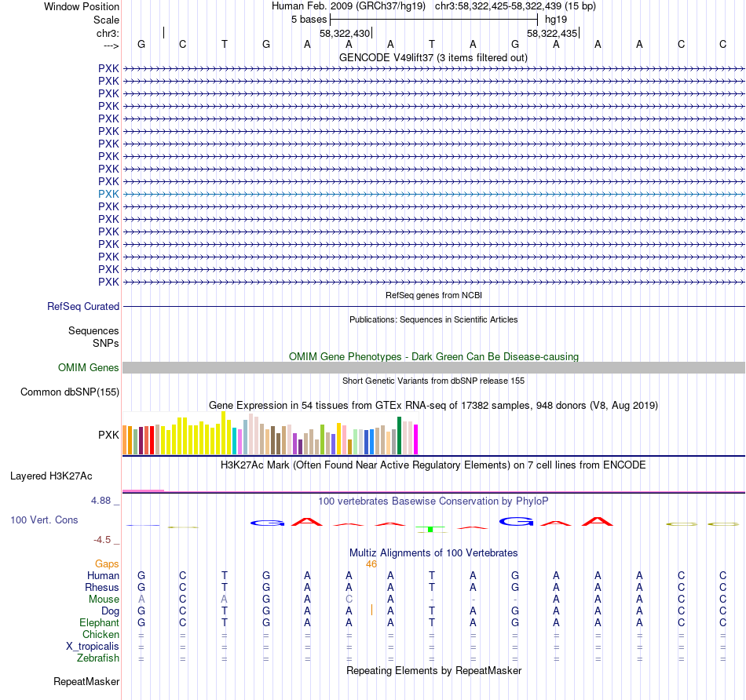Click the -4.5 PhyloP lower scale value
The width and height of the screenshot is (746, 700).
[102, 540]
